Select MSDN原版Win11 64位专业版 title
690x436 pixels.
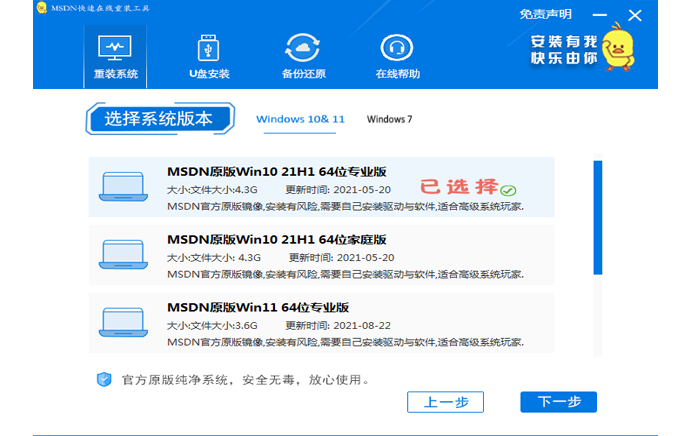point(258,308)
